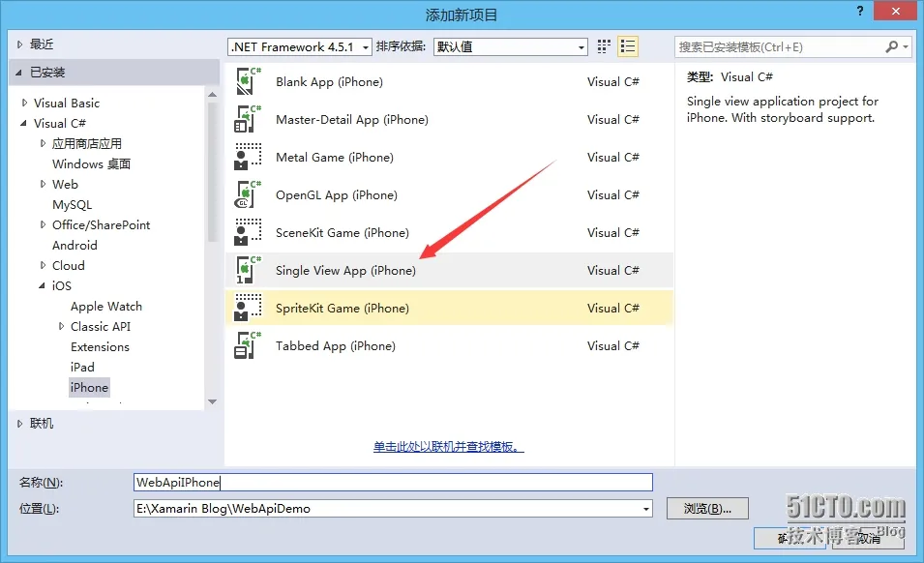Image resolution: width=924 pixels, height=563 pixels.
Task: Expand the Web node
Action: pyautogui.click(x=43, y=184)
